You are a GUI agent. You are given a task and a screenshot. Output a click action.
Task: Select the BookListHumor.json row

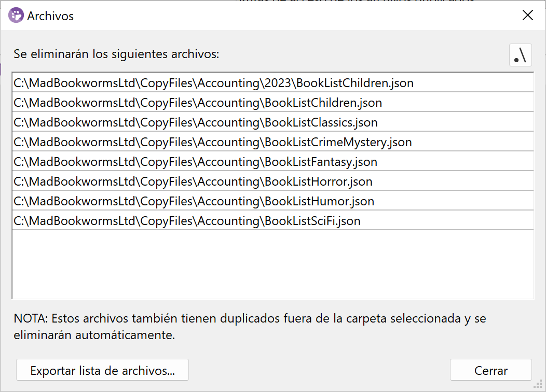tap(194, 201)
